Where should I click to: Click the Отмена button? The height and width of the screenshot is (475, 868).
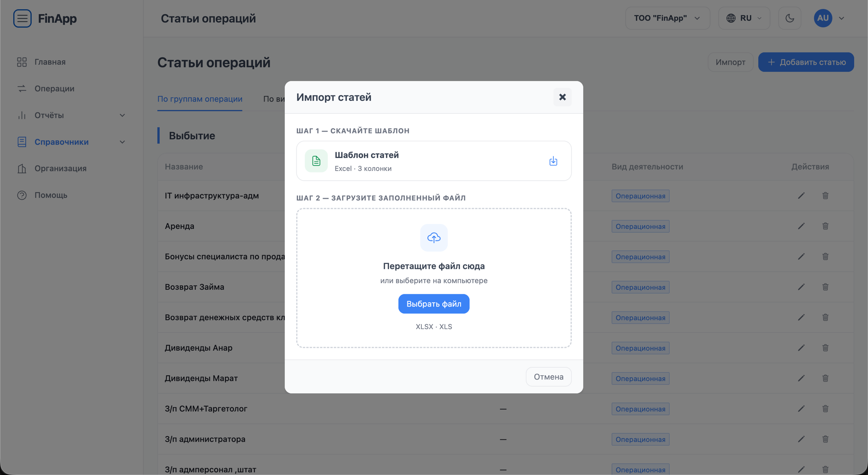pyautogui.click(x=549, y=377)
